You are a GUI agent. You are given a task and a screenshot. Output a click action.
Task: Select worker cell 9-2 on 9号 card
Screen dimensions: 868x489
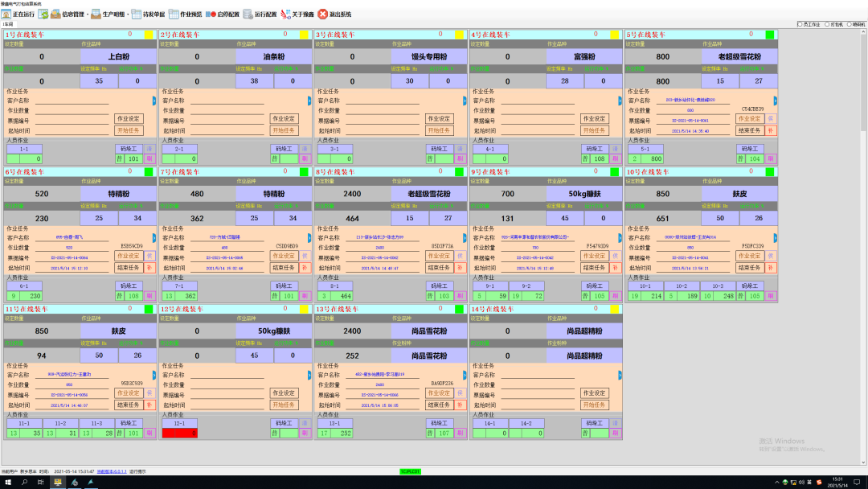click(526, 286)
